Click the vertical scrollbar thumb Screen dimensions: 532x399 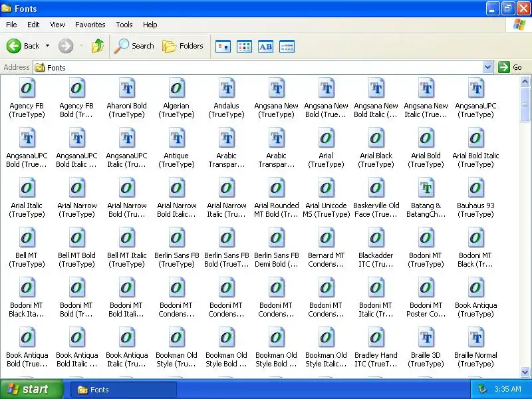tap(525, 104)
